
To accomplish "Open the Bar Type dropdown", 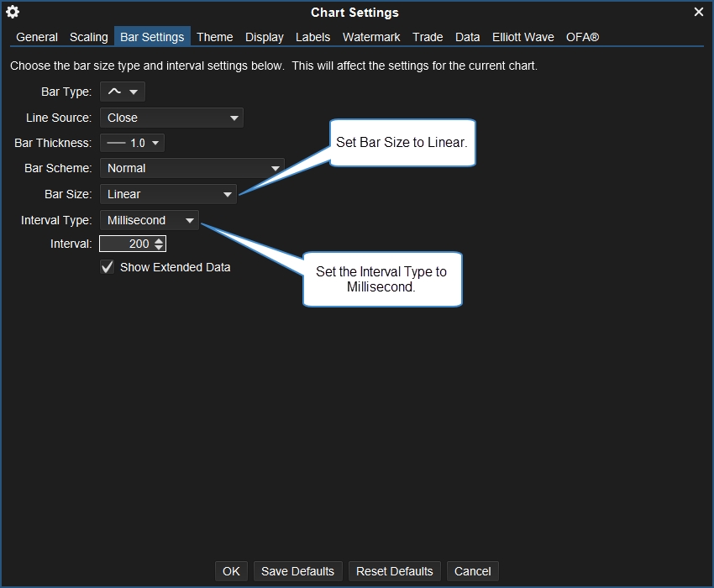I will (123, 92).
